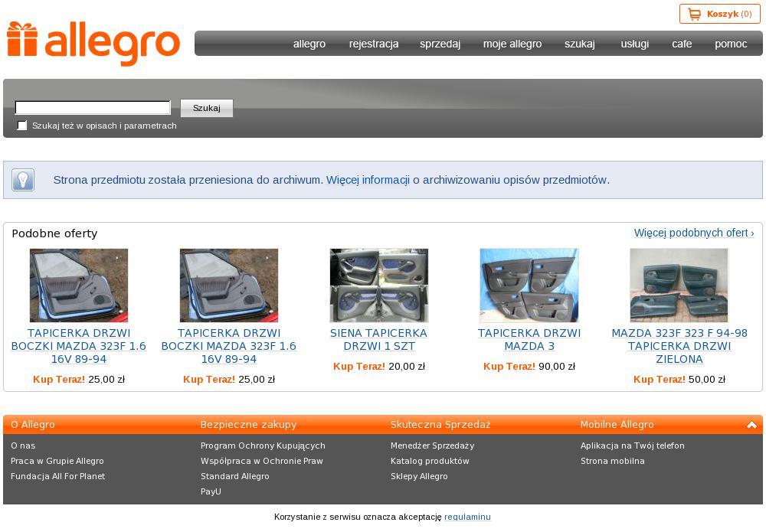The width and height of the screenshot is (766, 532).
Task: Open Program Ochrony Kupujących link
Action: [x=263, y=446]
